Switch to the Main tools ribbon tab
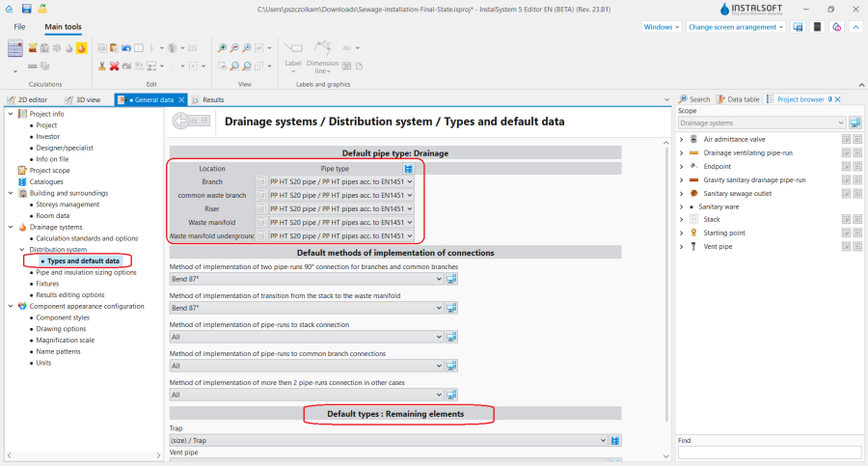The width and height of the screenshot is (868, 466). coord(63,27)
